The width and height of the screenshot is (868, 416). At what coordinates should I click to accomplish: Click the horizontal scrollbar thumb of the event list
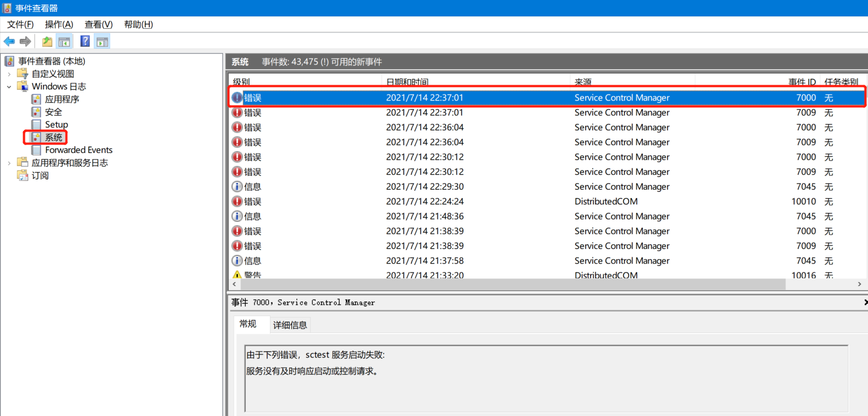coord(512,284)
